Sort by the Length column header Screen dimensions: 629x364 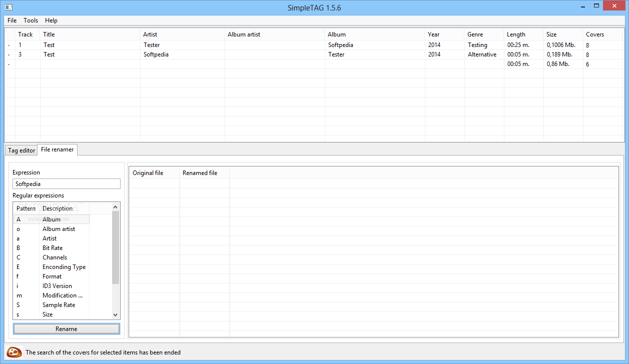pyautogui.click(x=524, y=34)
